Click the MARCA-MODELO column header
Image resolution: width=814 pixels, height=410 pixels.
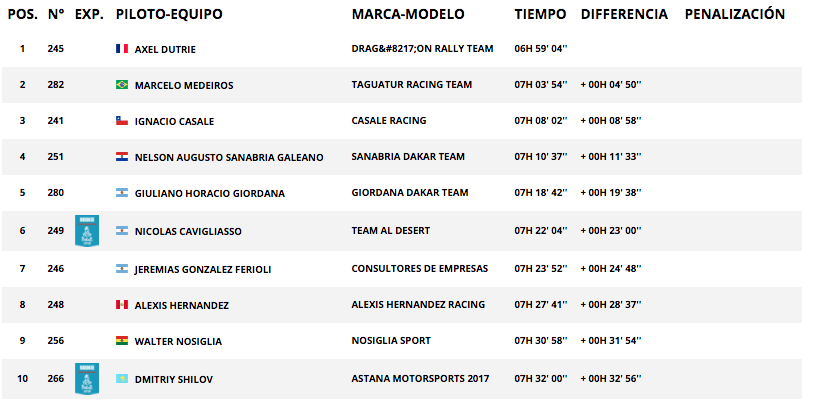click(408, 15)
